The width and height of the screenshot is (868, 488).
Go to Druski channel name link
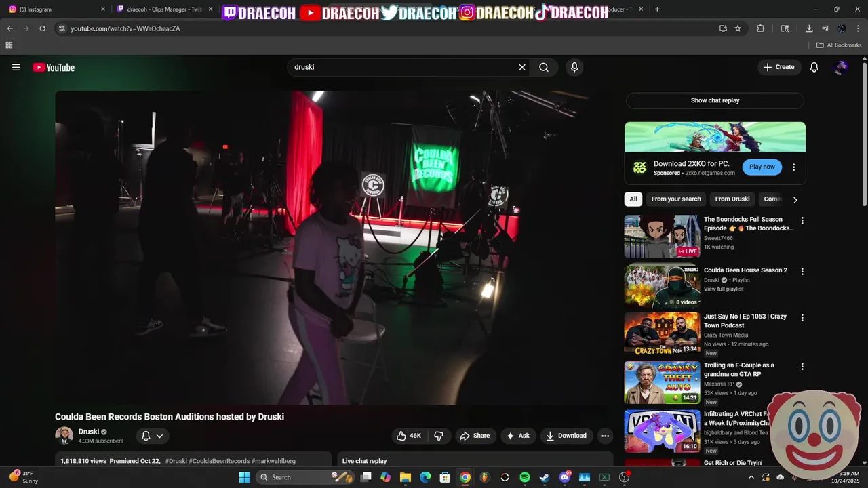[x=89, y=432]
